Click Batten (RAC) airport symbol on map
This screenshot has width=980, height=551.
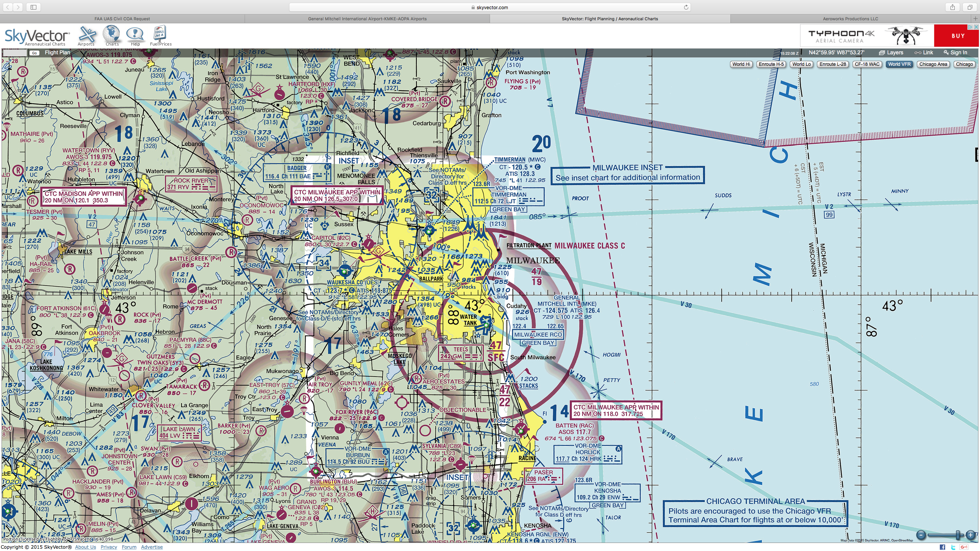[x=521, y=430]
